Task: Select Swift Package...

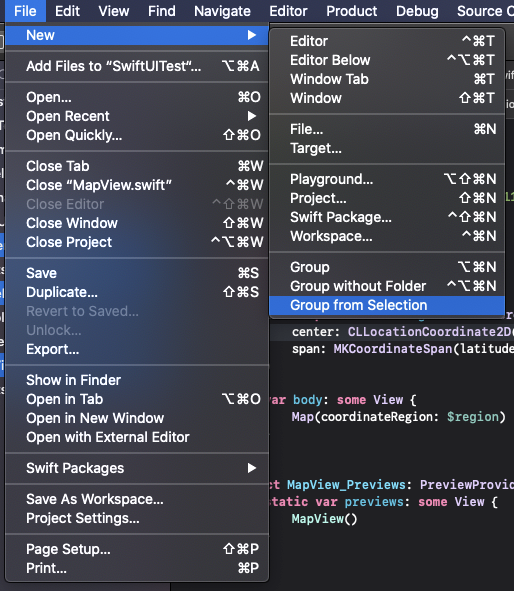Action: [387, 217]
